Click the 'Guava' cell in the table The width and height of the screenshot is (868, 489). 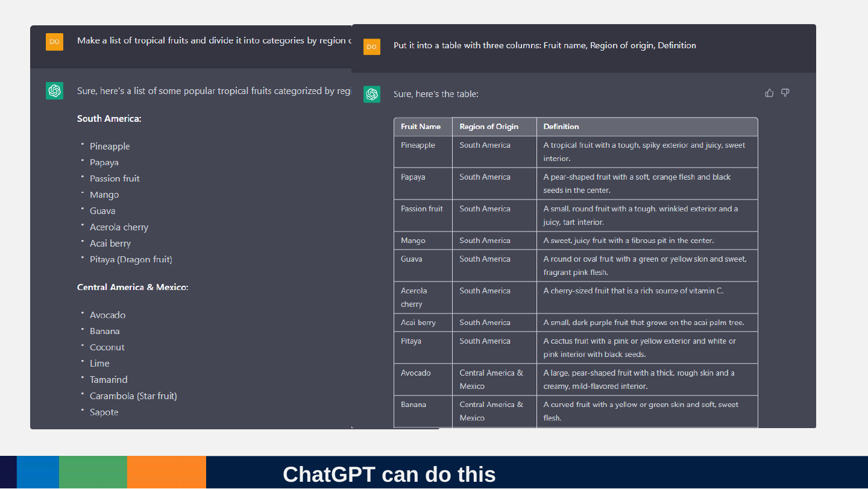coord(423,265)
